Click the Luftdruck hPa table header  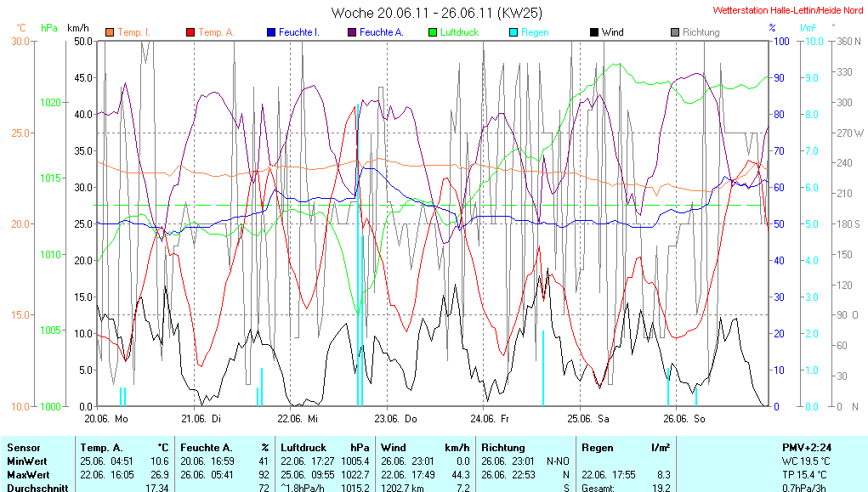point(325,447)
